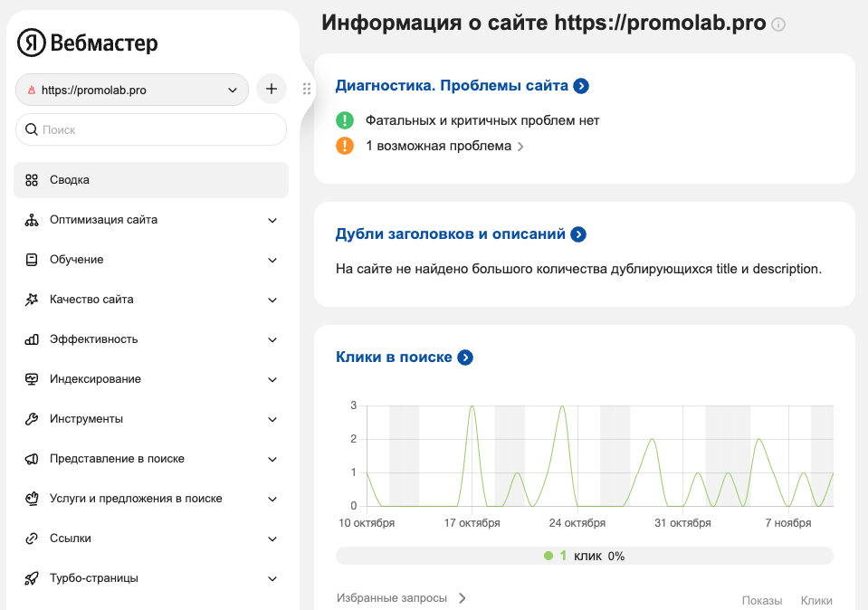Expand Услуги и предложения в поиске chevron
This screenshot has height=610, width=868.
pyautogui.click(x=272, y=500)
